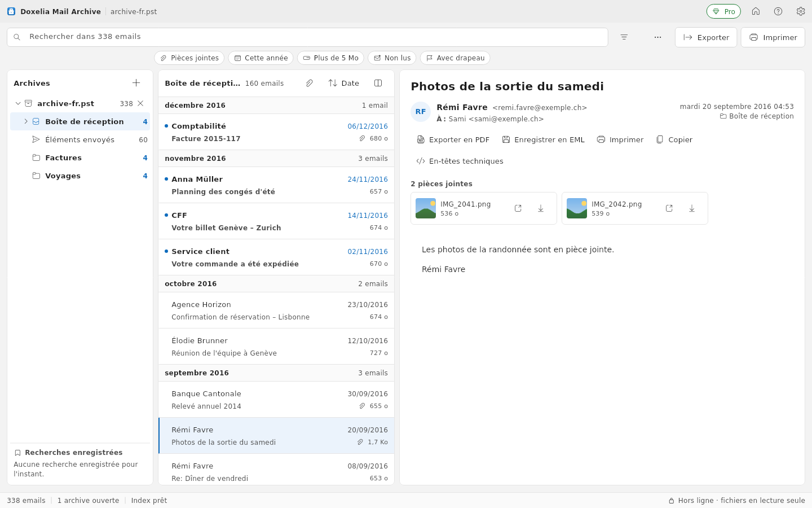Toggle the Pièces jointes filter chip
Viewport: 812px width, 508px height.
tap(189, 58)
